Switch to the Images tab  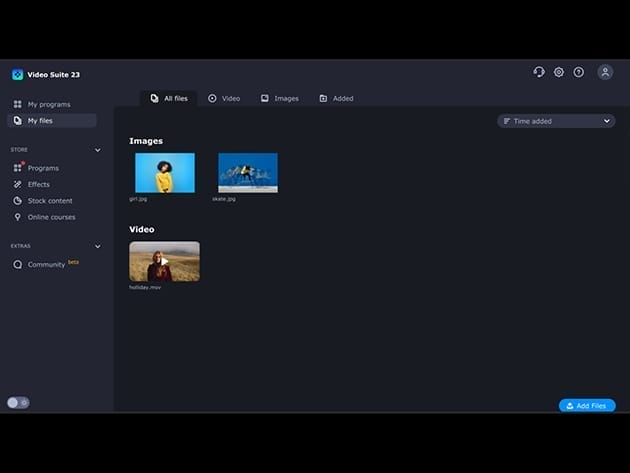279,98
